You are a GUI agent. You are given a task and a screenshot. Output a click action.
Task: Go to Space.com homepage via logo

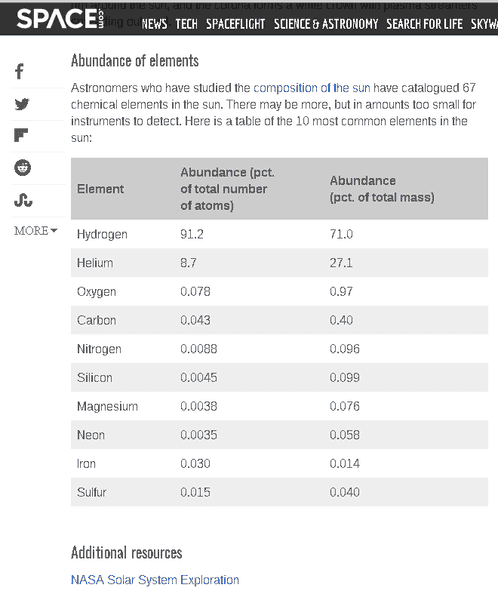coord(60,19)
